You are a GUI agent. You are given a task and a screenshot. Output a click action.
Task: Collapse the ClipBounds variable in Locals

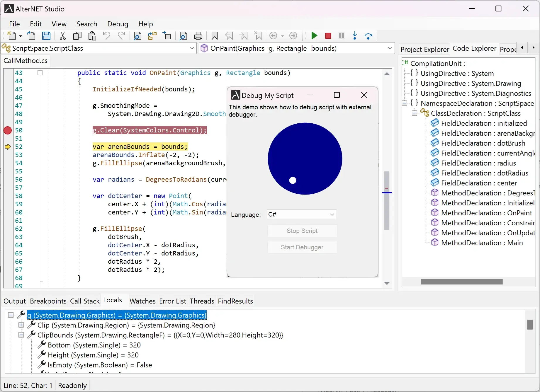click(x=21, y=335)
